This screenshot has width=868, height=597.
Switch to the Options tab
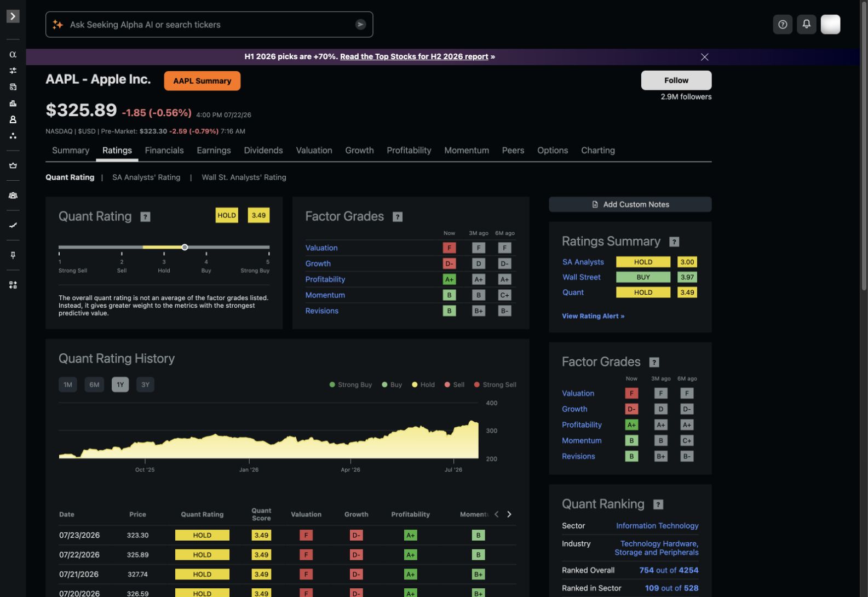553,150
